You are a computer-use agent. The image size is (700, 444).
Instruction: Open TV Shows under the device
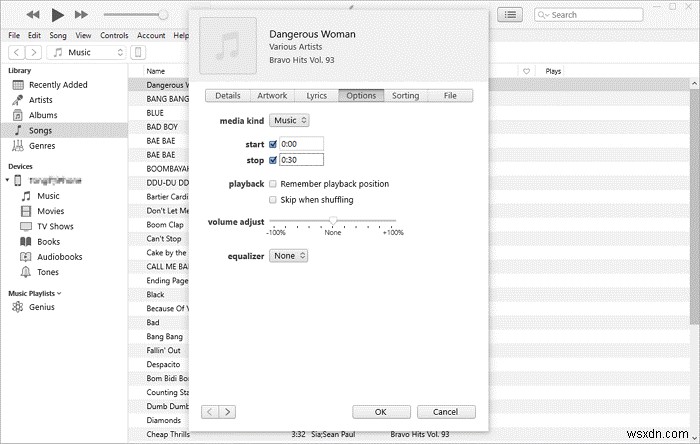point(55,226)
